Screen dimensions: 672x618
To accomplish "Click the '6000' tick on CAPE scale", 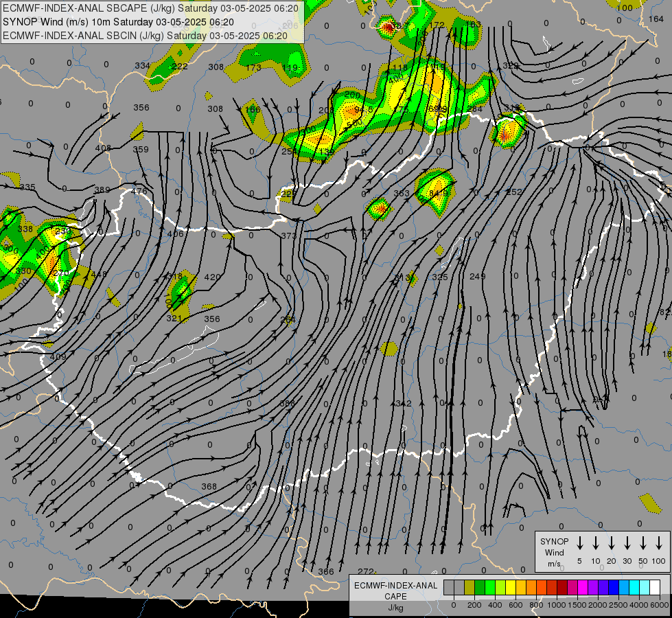I will (660, 605).
